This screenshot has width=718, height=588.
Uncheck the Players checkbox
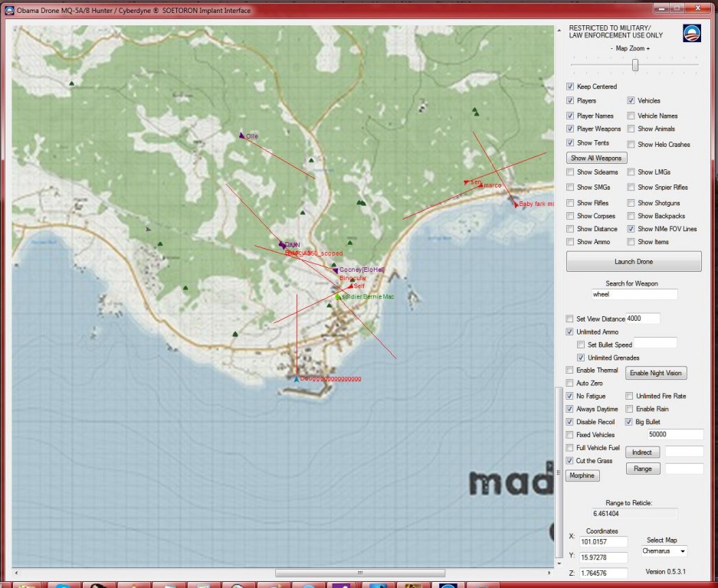pyautogui.click(x=570, y=100)
